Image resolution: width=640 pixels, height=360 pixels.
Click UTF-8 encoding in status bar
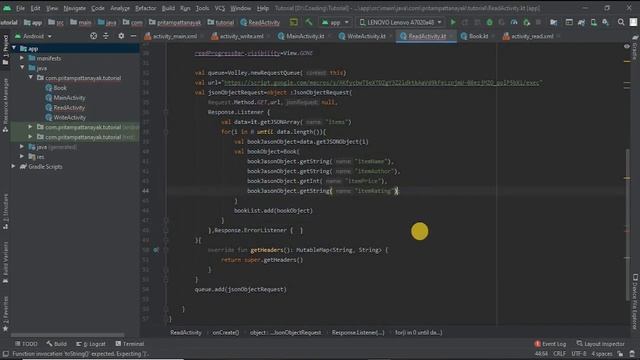(580, 354)
